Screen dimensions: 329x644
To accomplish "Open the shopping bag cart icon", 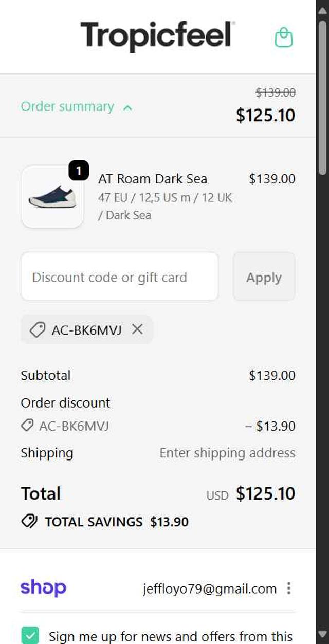I will 283,37.
